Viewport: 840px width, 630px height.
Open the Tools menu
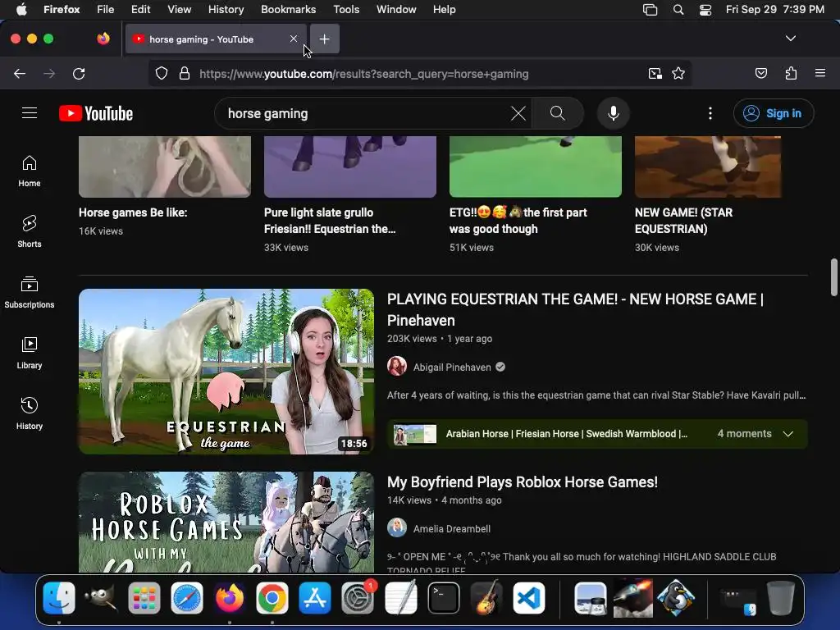click(x=346, y=9)
